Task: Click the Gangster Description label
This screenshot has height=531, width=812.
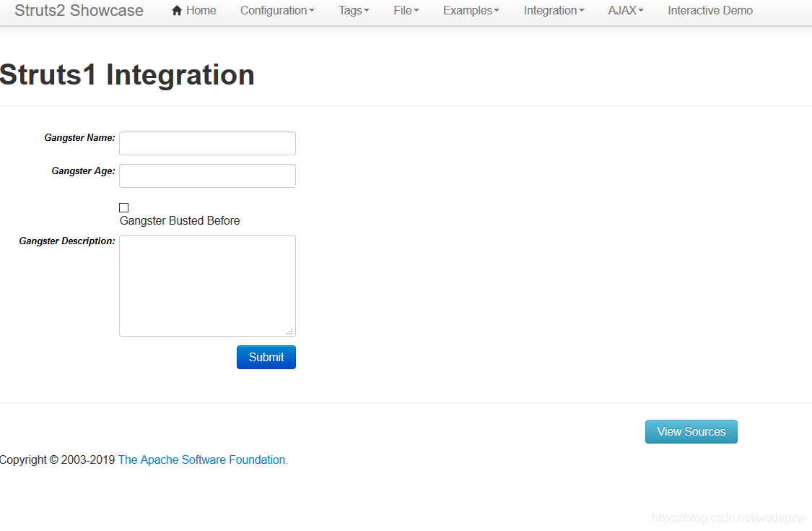Action: pyautogui.click(x=67, y=241)
